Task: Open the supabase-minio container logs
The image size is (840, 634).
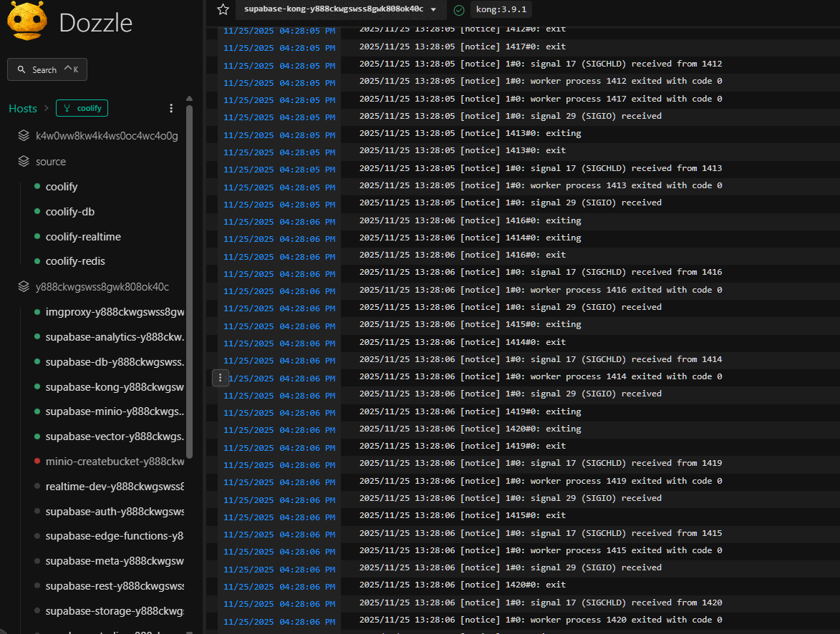Action: click(115, 411)
